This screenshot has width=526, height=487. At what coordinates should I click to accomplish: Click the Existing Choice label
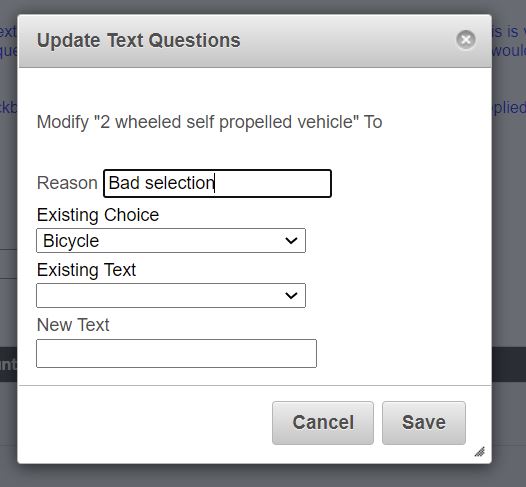tap(98, 215)
